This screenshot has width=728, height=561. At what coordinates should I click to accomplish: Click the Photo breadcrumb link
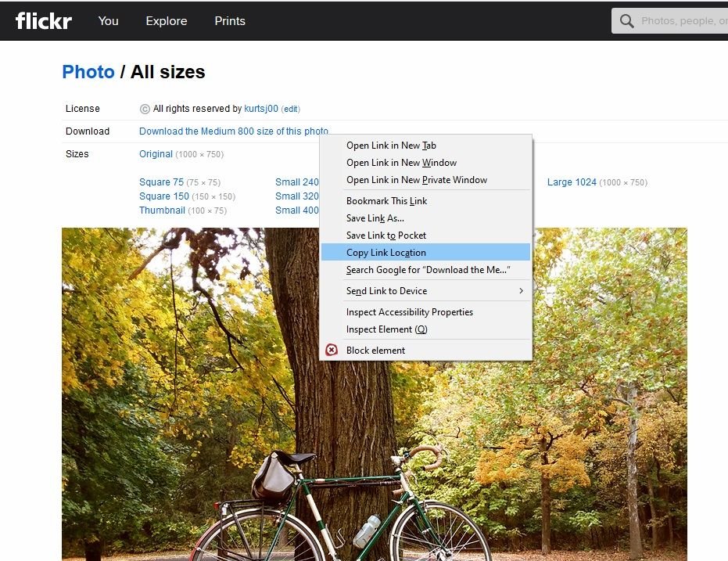pos(88,72)
